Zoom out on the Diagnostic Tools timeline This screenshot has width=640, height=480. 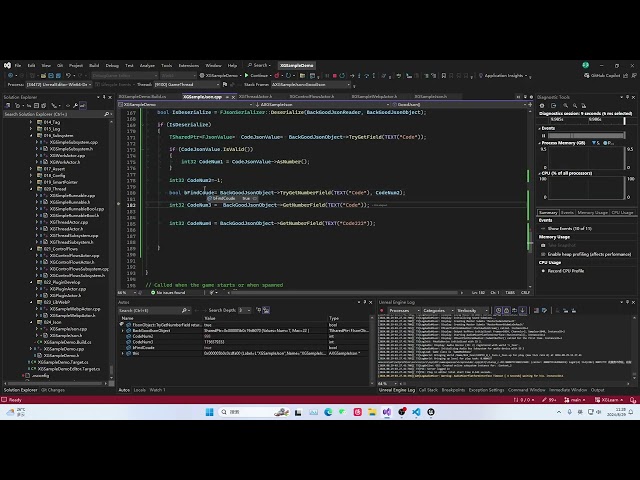575,105
